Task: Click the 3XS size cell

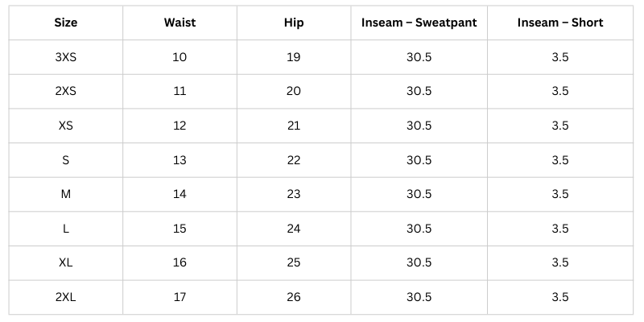Action: [66, 57]
